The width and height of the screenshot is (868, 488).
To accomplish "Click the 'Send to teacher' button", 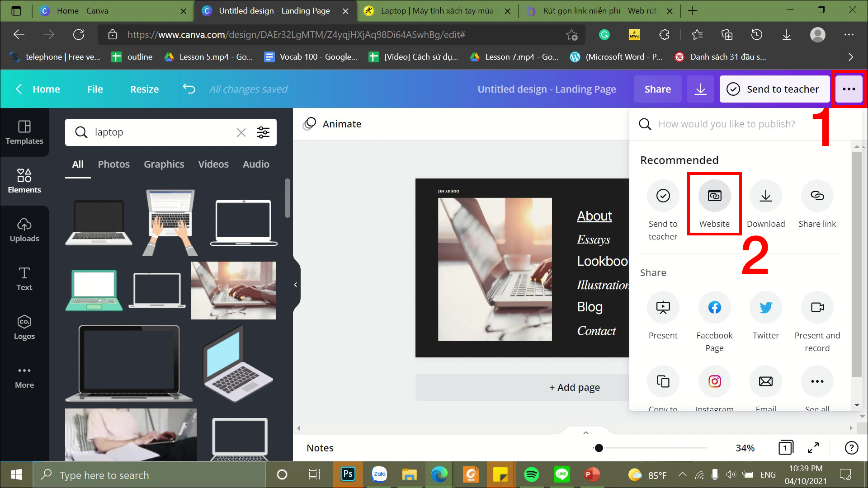I will click(774, 89).
